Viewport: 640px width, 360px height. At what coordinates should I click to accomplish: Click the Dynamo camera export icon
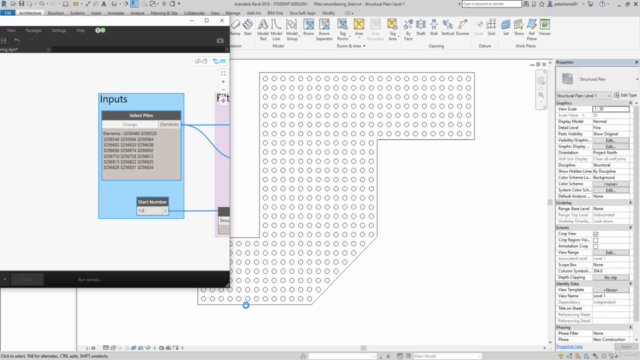(220, 40)
